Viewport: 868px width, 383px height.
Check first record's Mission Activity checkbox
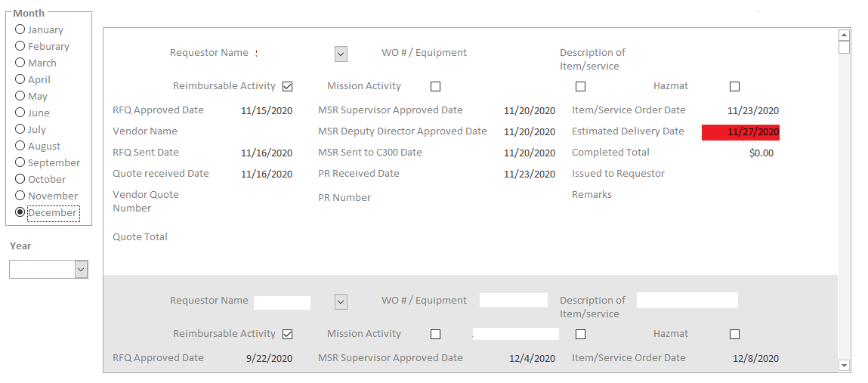[435, 87]
